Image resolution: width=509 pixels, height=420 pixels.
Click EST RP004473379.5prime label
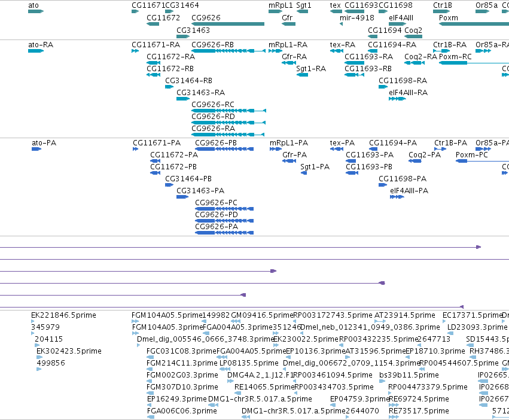pyautogui.click(x=428, y=387)
